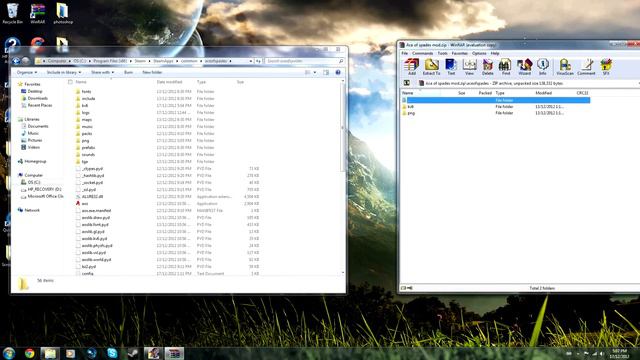
Task: Open the File menu in WinRAR
Action: click(x=404, y=53)
